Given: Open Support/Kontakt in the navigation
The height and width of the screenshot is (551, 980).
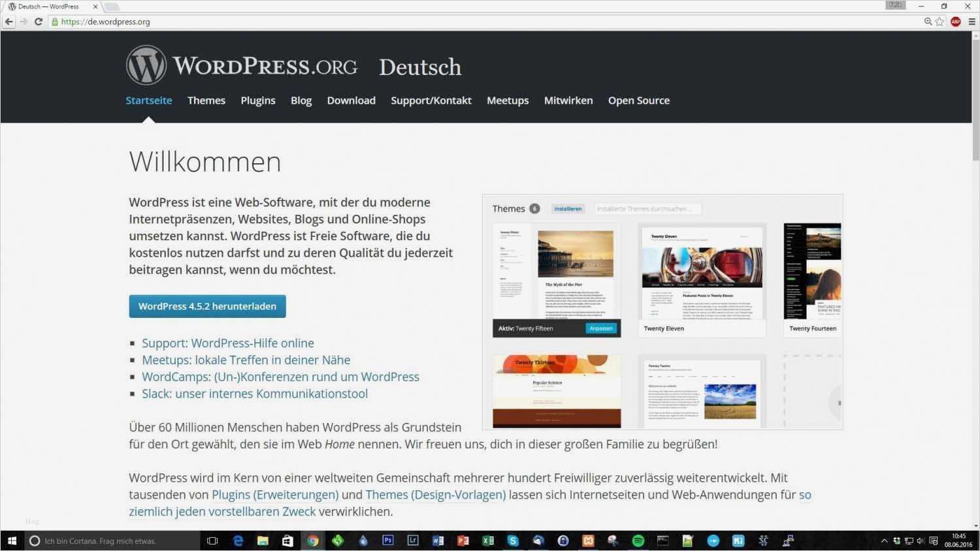Looking at the screenshot, I should (x=431, y=101).
